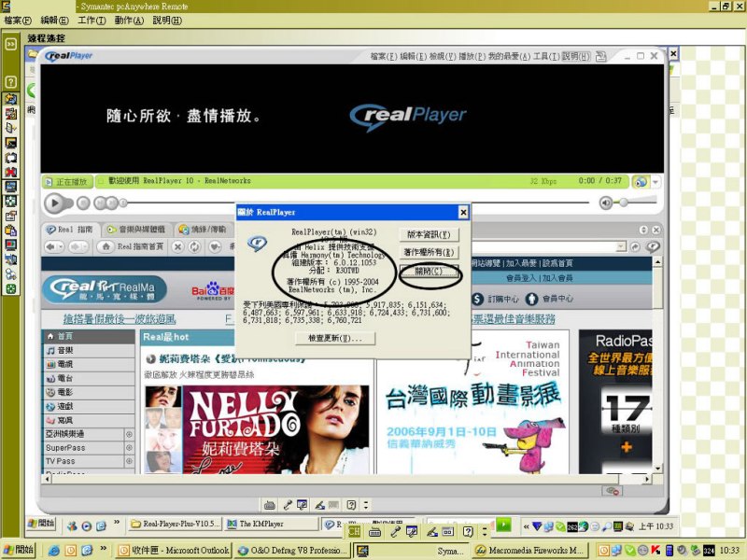This screenshot has width=747, height=560.
Task: Open pcAnywhere 編輯(E) menu
Action: pyautogui.click(x=54, y=21)
